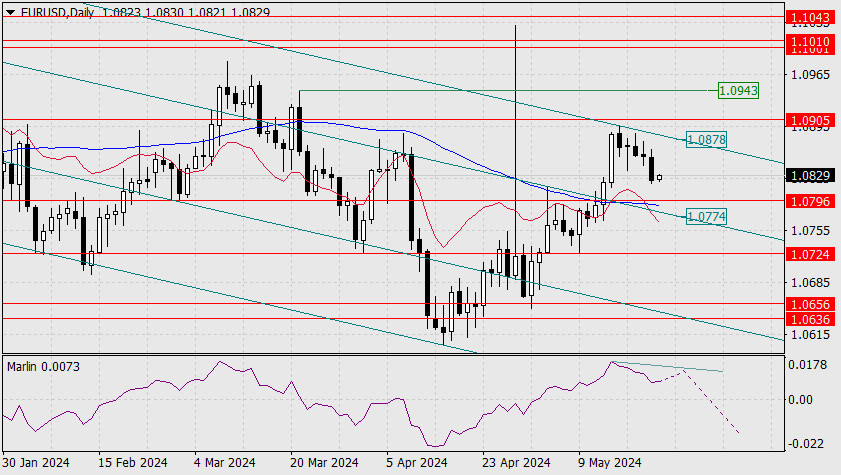The image size is (841, 475).
Task: Select the teal 1.0774 channel label
Action: [706, 217]
